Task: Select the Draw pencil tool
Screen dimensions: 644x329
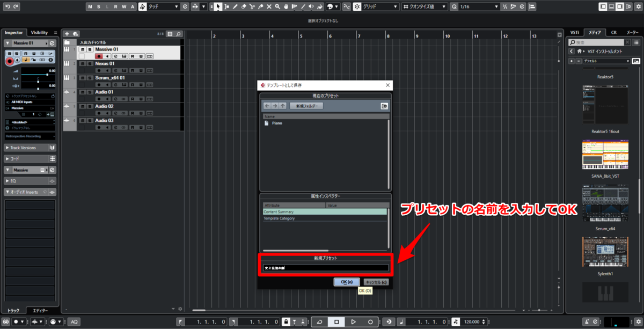Action: 235,6
